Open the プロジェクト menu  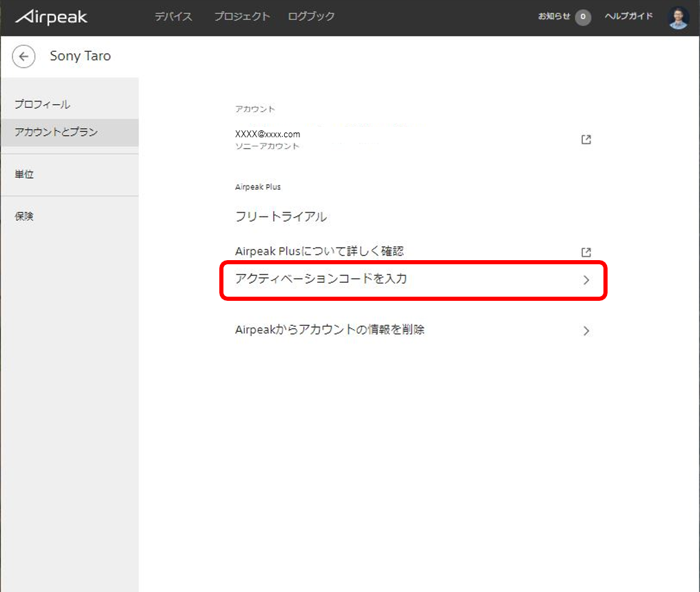tap(241, 17)
